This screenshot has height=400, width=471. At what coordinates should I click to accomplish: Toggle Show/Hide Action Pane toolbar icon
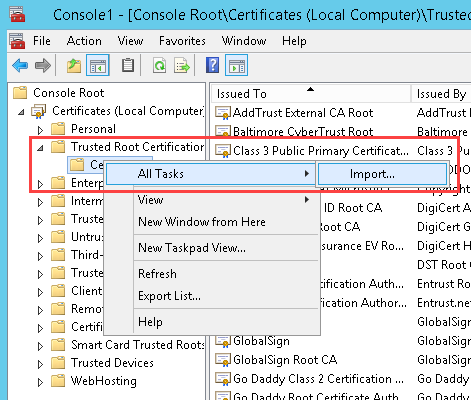(237, 65)
